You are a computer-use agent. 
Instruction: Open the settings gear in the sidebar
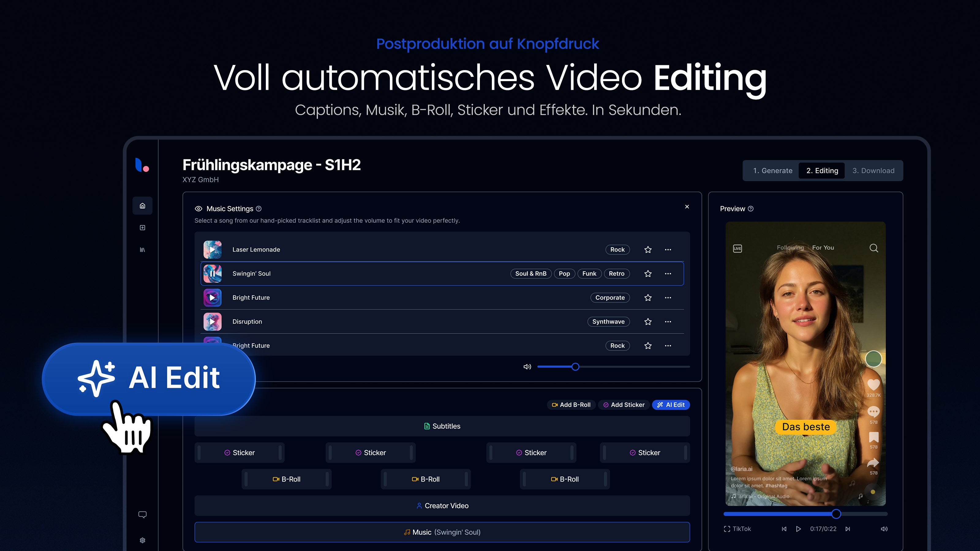click(142, 540)
